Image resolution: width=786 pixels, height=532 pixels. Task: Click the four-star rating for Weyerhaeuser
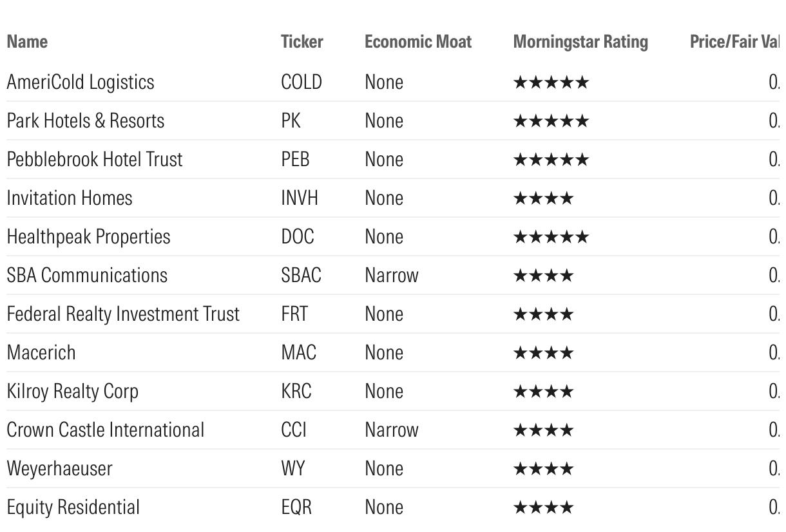[x=542, y=469]
